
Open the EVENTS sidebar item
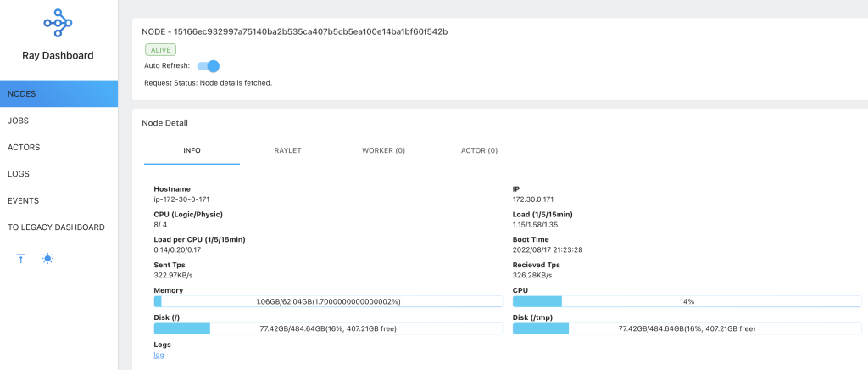click(x=58, y=200)
